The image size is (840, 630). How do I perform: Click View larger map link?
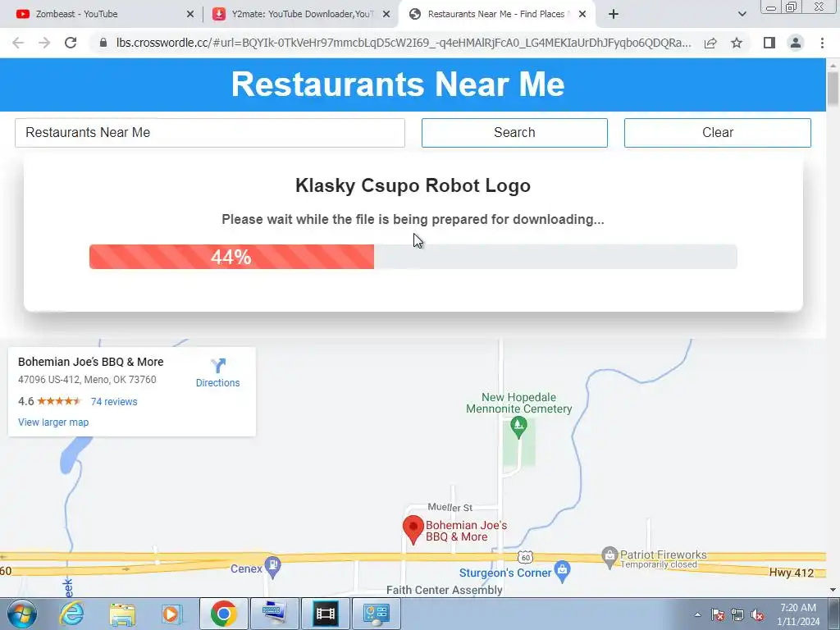coord(53,422)
